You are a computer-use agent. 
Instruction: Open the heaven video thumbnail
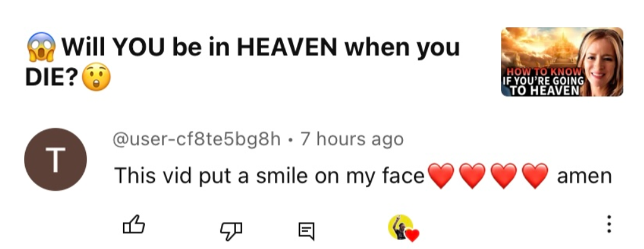tap(562, 62)
